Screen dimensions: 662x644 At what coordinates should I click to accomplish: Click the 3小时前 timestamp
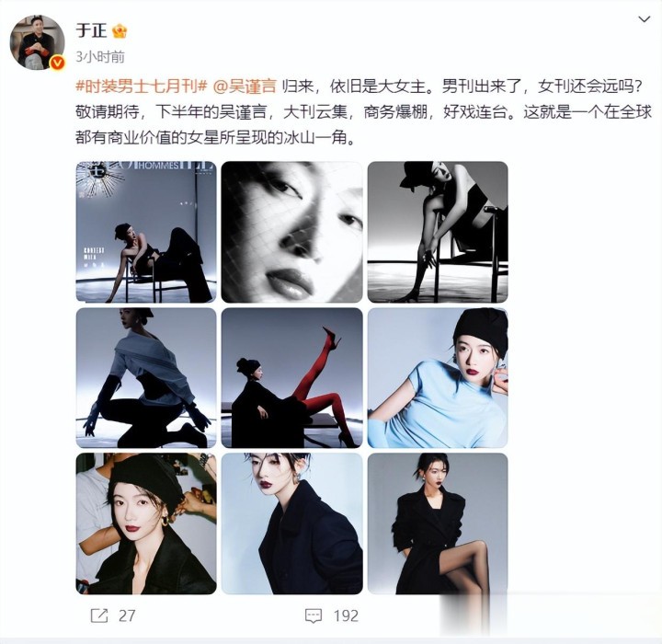click(x=100, y=57)
